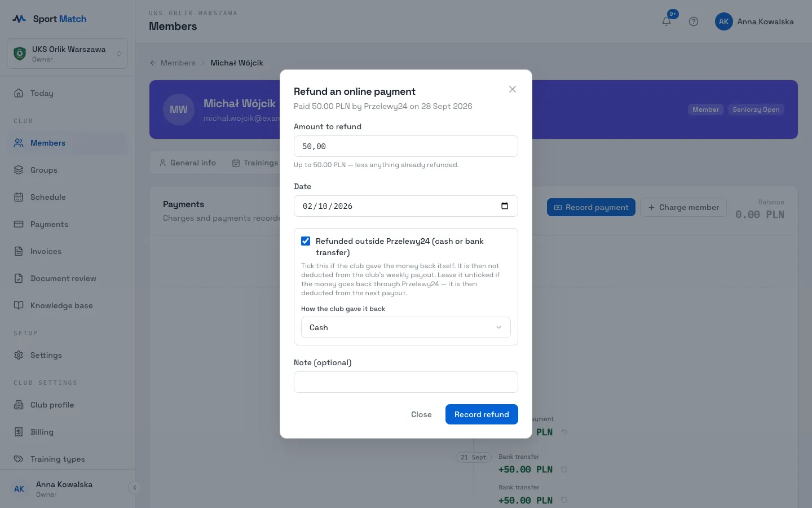The width and height of the screenshot is (812, 508).
Task: Uncheck Refunded outside Przelewy24 checkbox
Action: [306, 241]
